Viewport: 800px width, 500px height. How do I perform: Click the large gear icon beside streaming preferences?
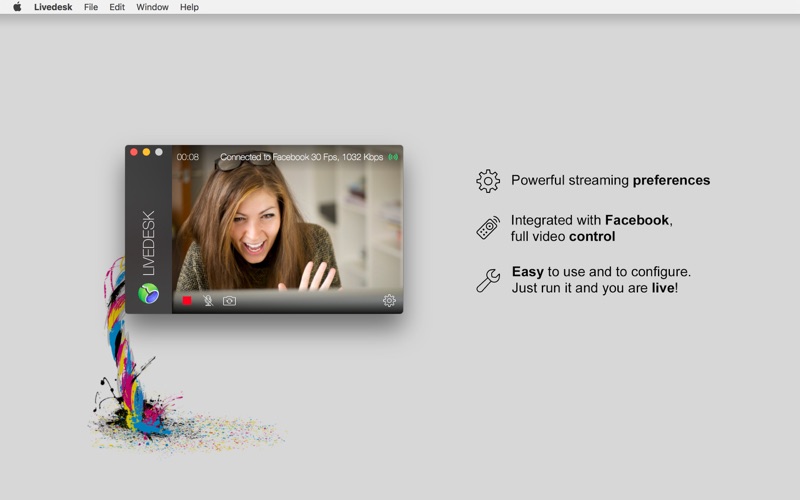[x=488, y=181]
